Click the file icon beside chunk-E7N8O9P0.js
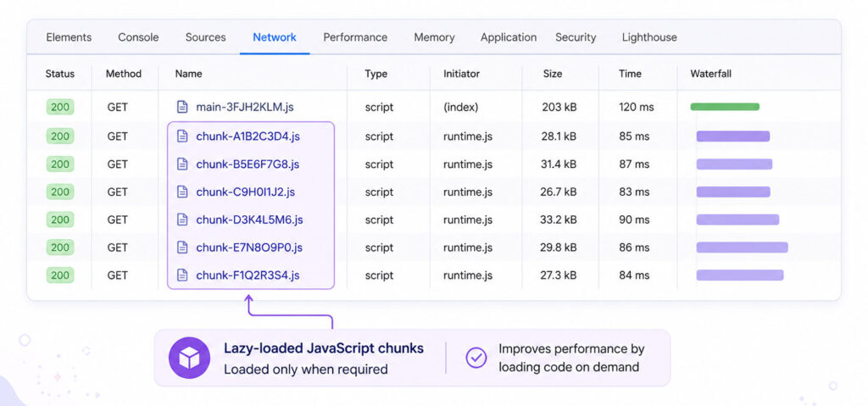This screenshot has width=868, height=406. [182, 247]
